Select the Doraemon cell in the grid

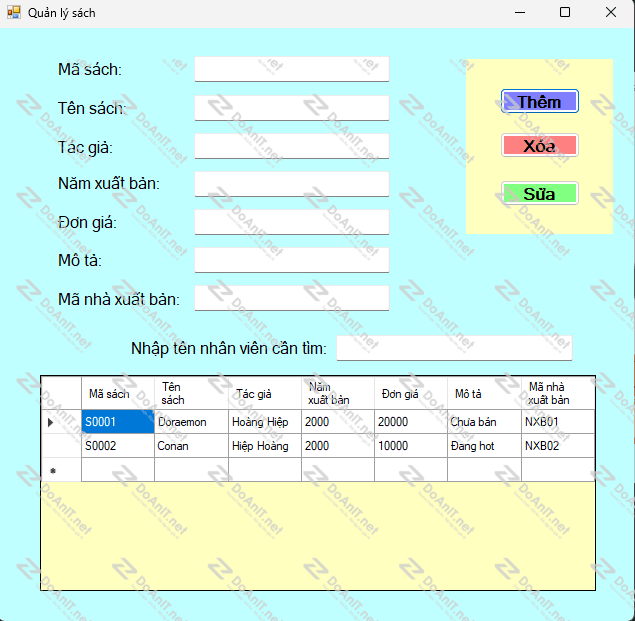[191, 422]
